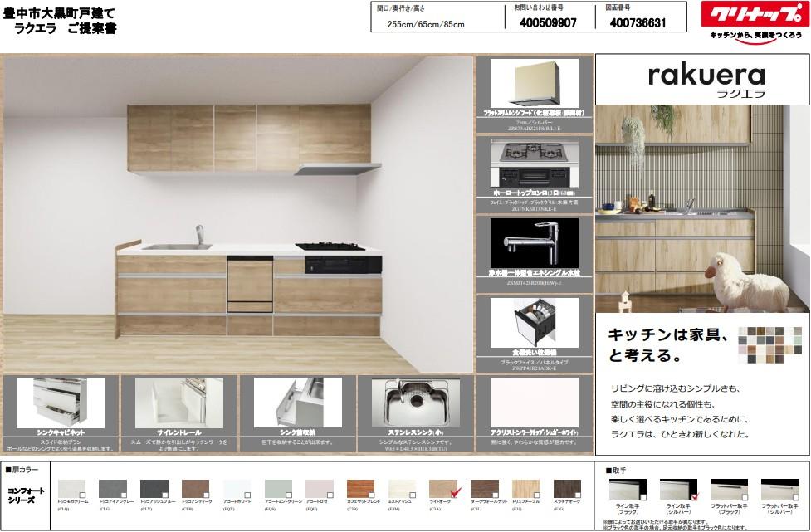Click the stainless steel sink image
Image resolution: width=811 pixels, height=532 pixels.
click(x=416, y=403)
